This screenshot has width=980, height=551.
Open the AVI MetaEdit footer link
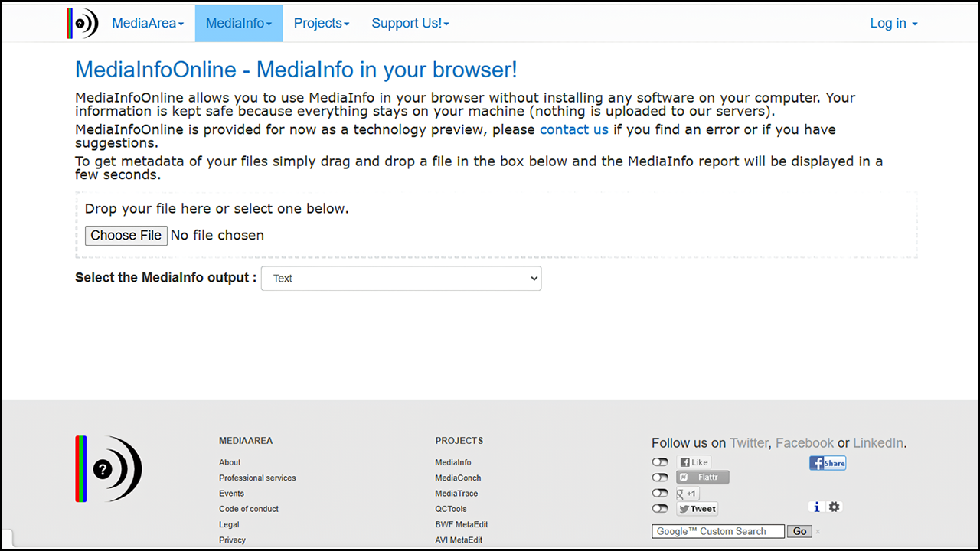459,540
